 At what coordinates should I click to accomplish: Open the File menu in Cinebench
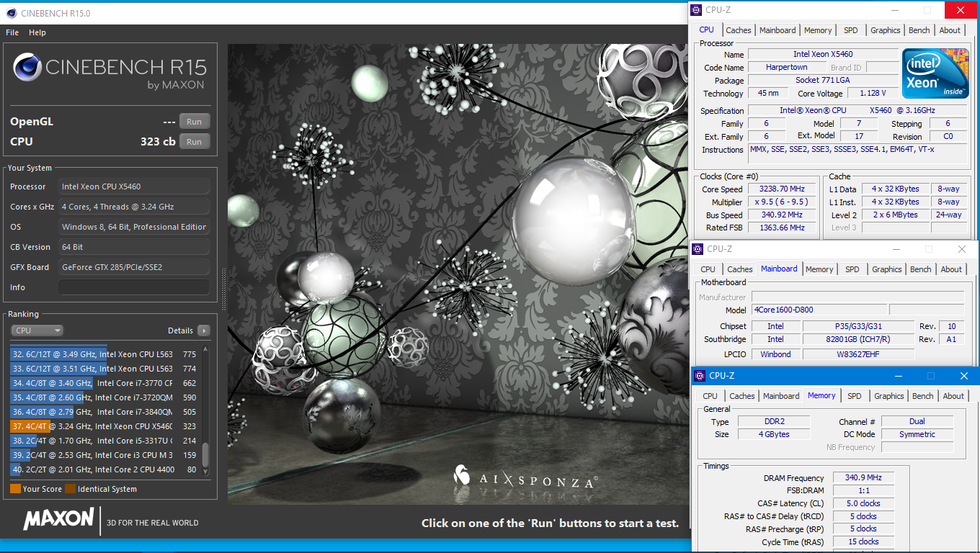tap(12, 32)
